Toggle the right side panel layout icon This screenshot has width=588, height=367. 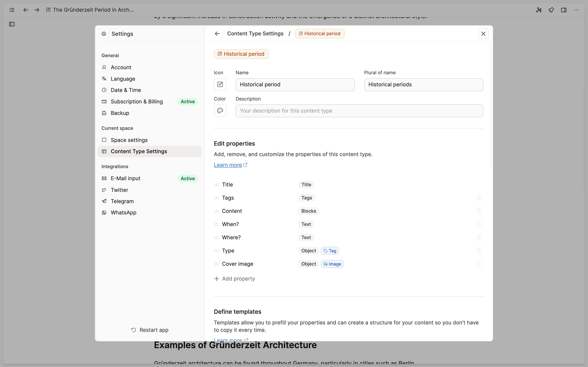coord(564,10)
